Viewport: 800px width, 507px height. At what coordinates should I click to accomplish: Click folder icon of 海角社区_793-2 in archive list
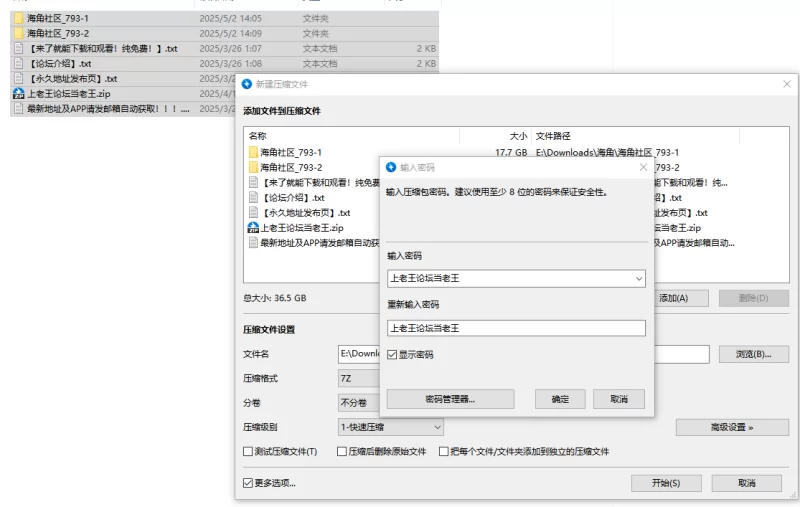click(x=254, y=167)
